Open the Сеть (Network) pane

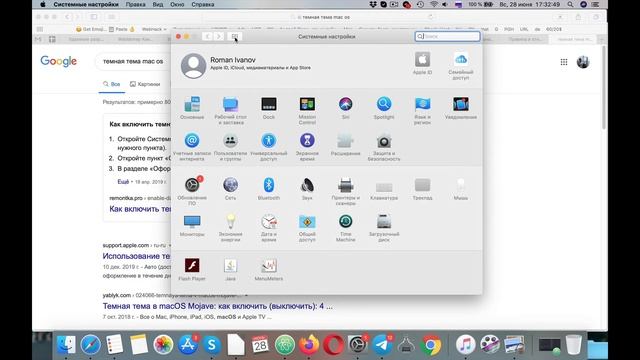point(230,188)
